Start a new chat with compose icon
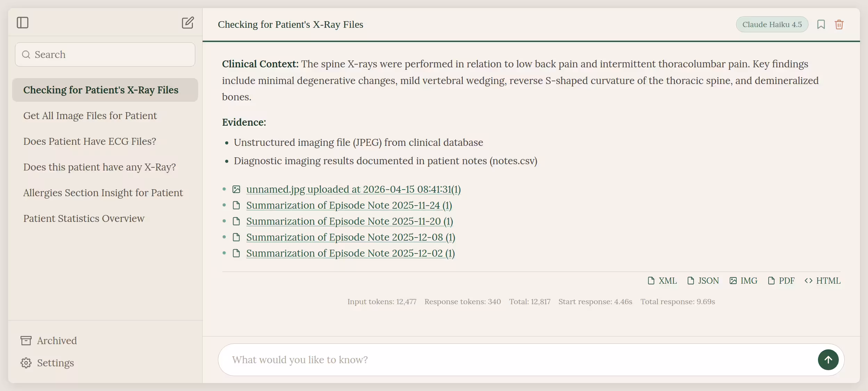The height and width of the screenshot is (391, 868). (188, 23)
